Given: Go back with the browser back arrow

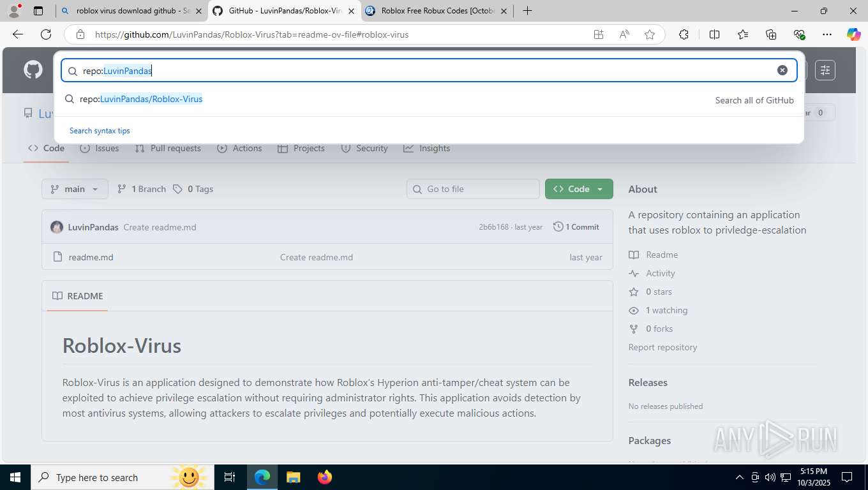Looking at the screenshot, I should tap(17, 34).
